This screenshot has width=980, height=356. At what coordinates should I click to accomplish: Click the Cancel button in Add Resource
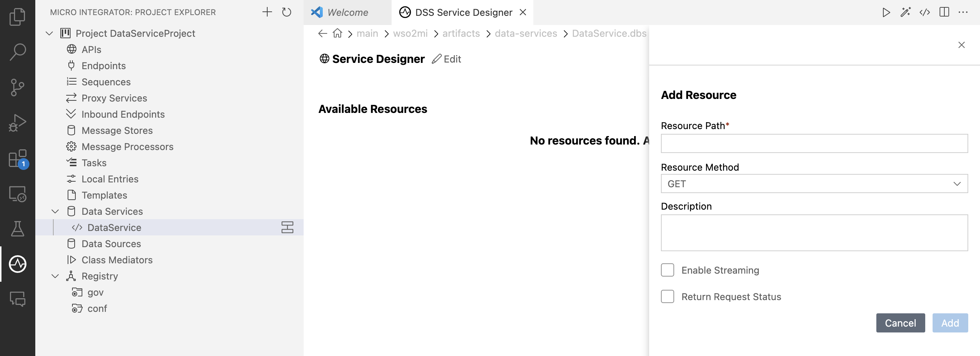tap(901, 323)
